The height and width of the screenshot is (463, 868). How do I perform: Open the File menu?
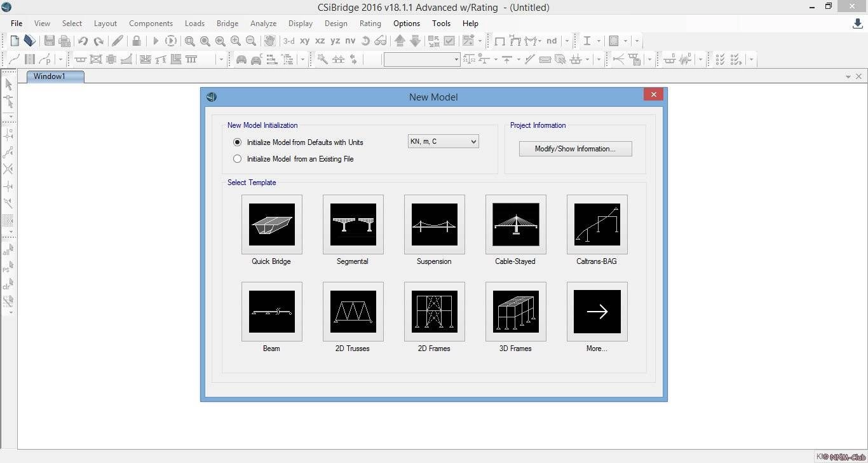click(17, 24)
